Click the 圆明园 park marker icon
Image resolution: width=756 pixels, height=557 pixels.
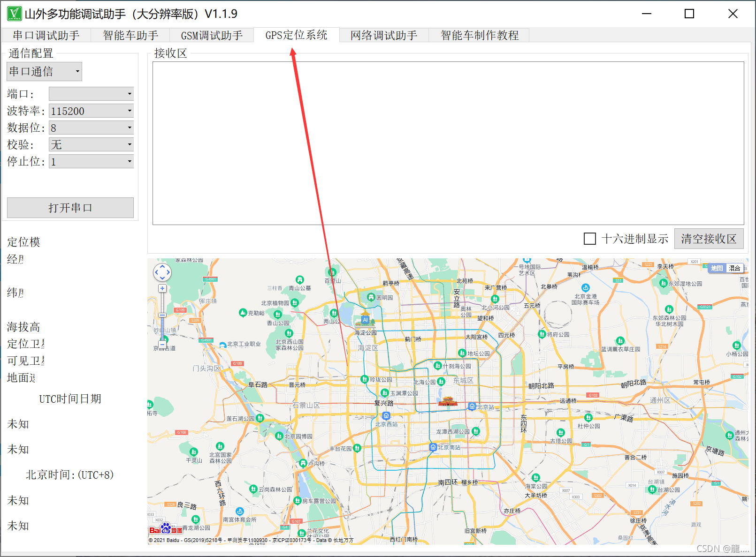pos(371,297)
